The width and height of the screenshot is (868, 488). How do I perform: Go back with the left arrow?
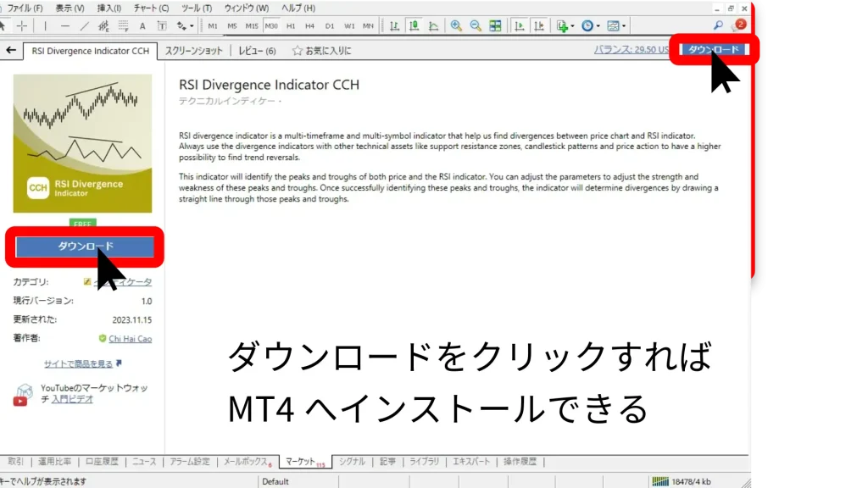click(11, 50)
